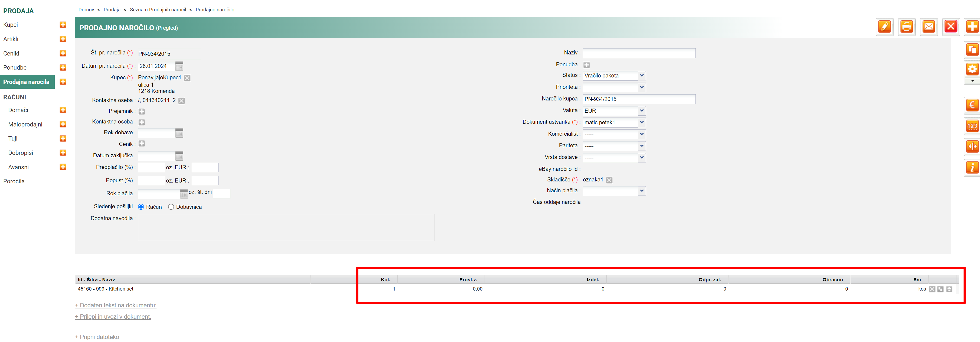The width and height of the screenshot is (980, 342).
Task: Click the orange info icon
Action: pos(972,167)
